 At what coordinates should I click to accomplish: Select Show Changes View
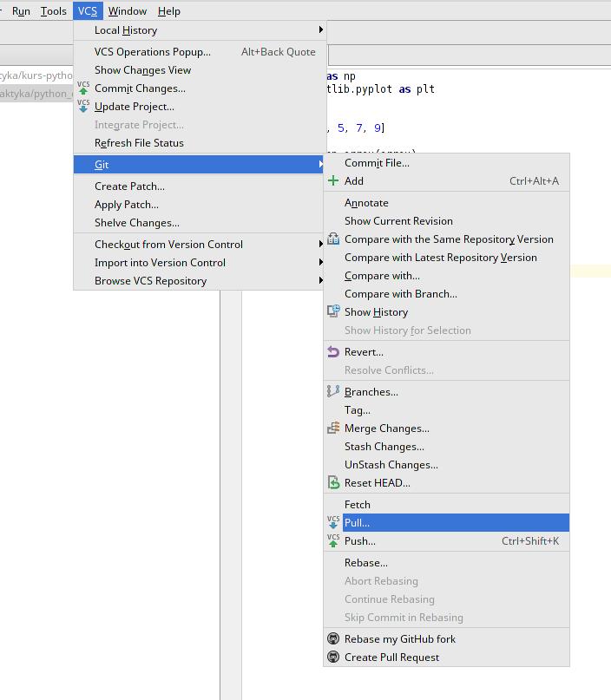200,70
